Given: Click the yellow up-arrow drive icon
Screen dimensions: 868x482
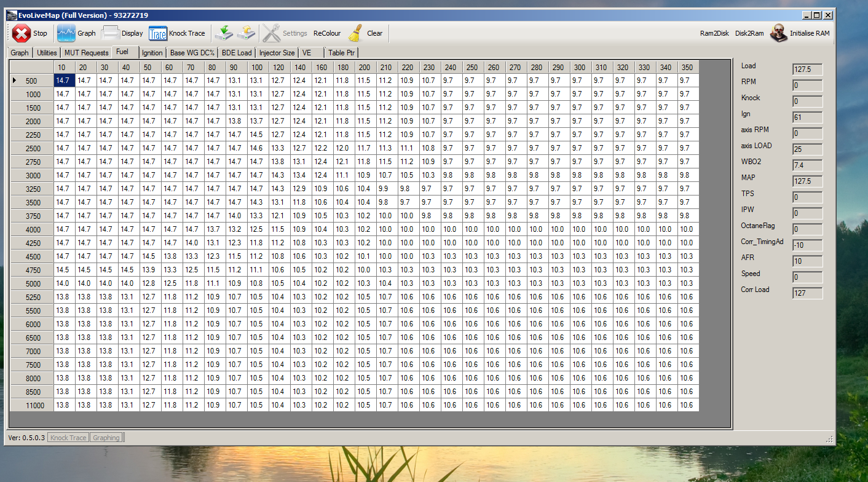Looking at the screenshot, I should point(247,33).
